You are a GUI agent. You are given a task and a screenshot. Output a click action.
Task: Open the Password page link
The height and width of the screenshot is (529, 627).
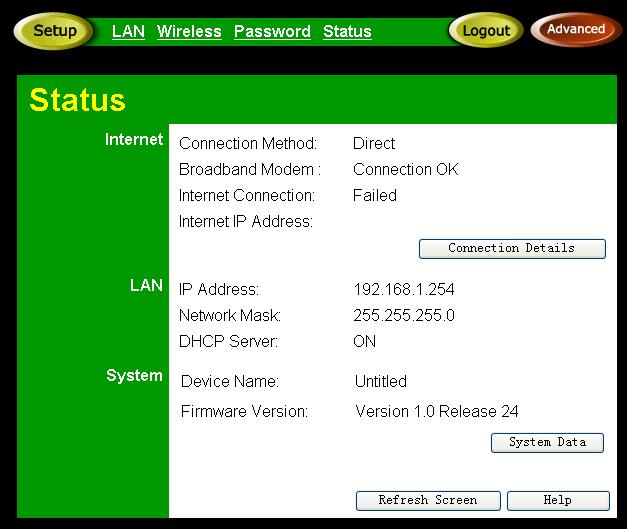point(272,31)
